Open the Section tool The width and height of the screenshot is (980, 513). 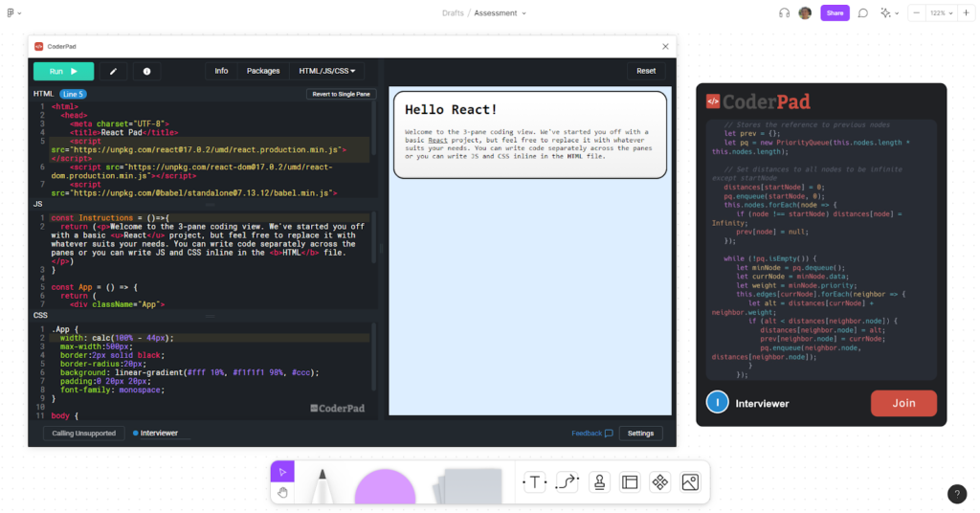pos(630,482)
